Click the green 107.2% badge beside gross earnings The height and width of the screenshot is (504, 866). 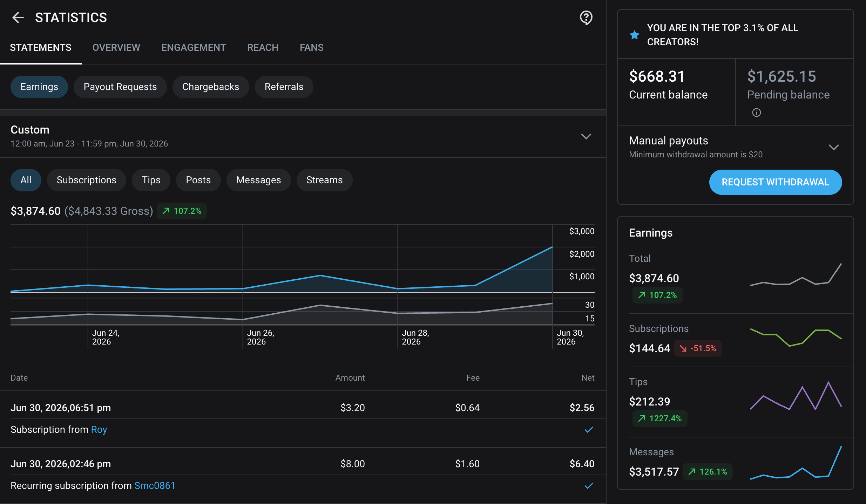tap(182, 211)
